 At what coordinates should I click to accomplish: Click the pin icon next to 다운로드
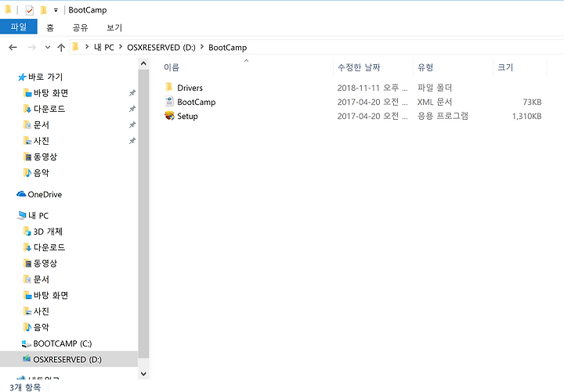132,109
